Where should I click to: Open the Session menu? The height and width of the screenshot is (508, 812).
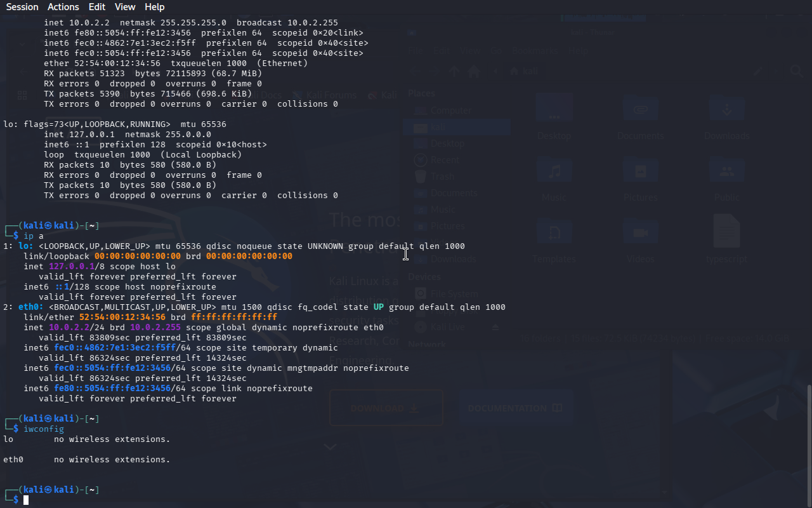point(22,7)
